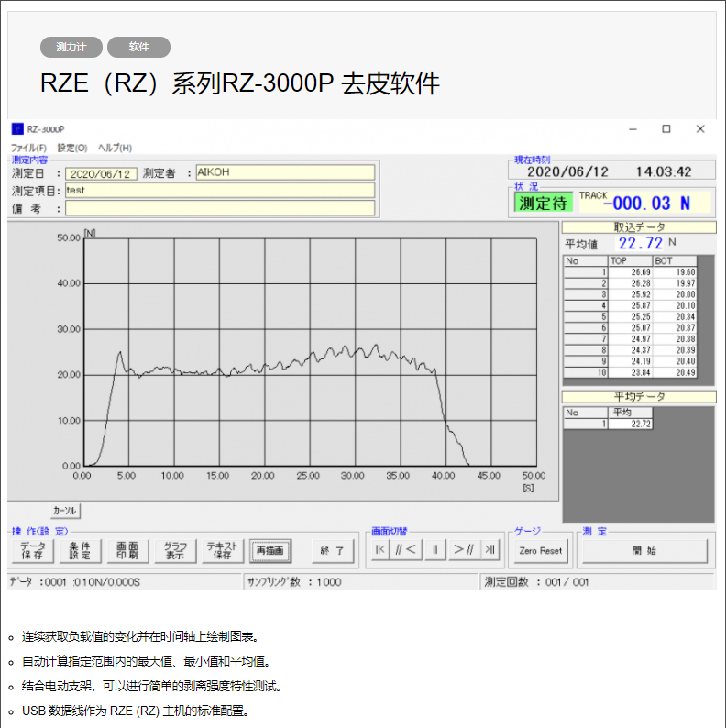Click the current time 14:03:42 display

click(x=664, y=171)
